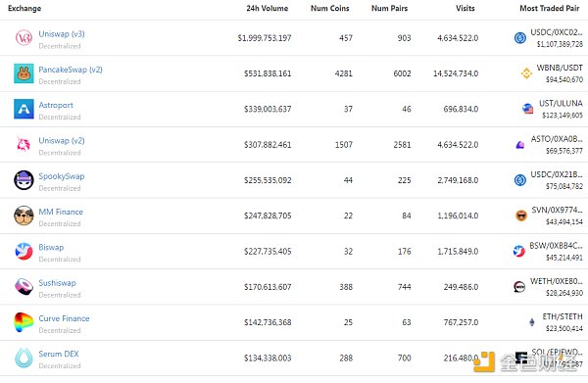The height and width of the screenshot is (383, 588).
Task: Click the Curve Finance rainbow logo
Action: (24, 322)
